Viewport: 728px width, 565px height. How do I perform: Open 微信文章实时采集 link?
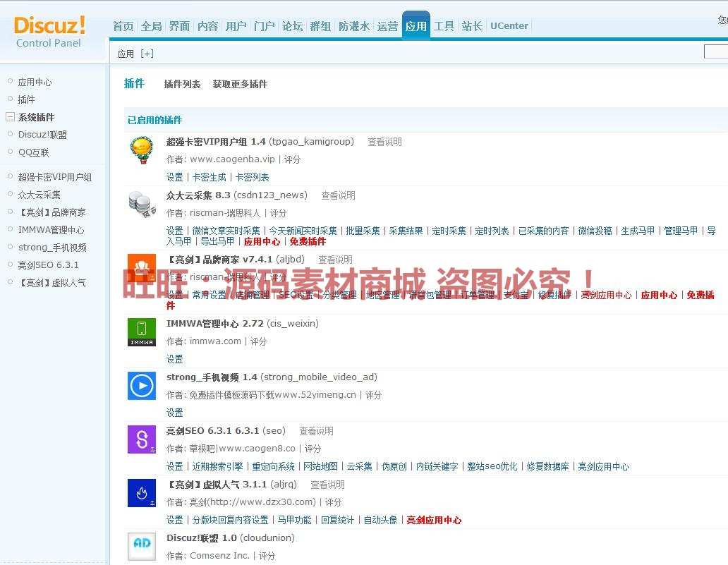point(226,231)
